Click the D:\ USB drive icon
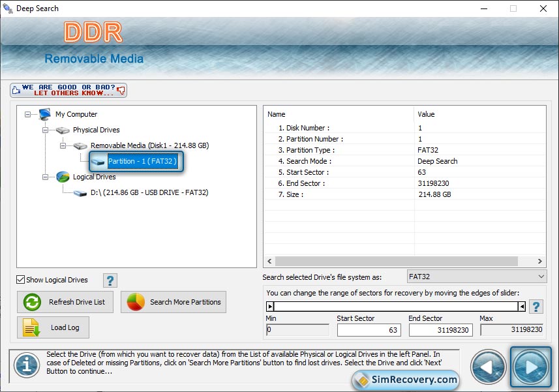 (x=80, y=193)
